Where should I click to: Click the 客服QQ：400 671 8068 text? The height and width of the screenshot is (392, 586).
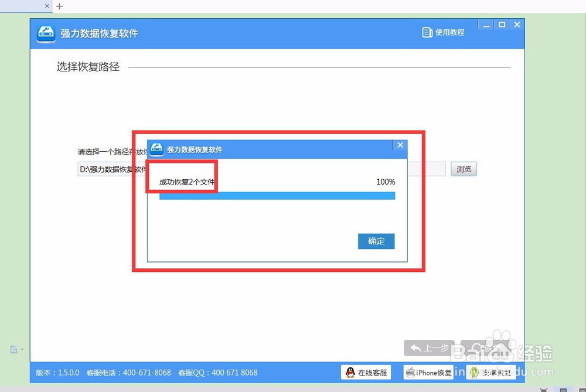[218, 373]
